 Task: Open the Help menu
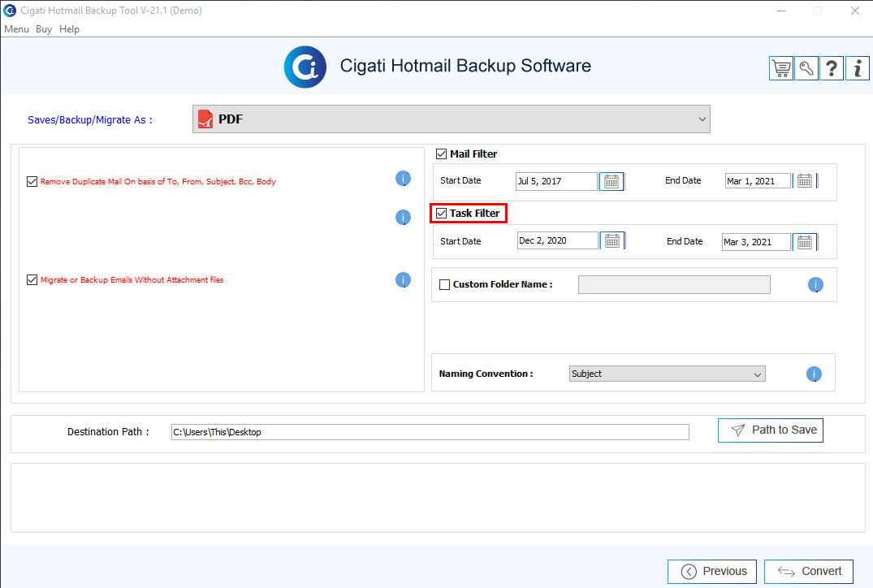pos(70,29)
